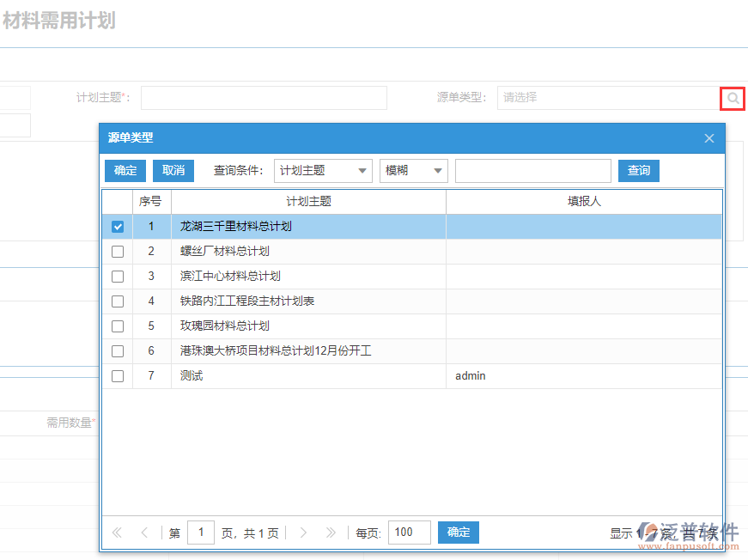The height and width of the screenshot is (560, 748).
Task: Close the 源单类型 dialog with the X
Action: pos(708,137)
